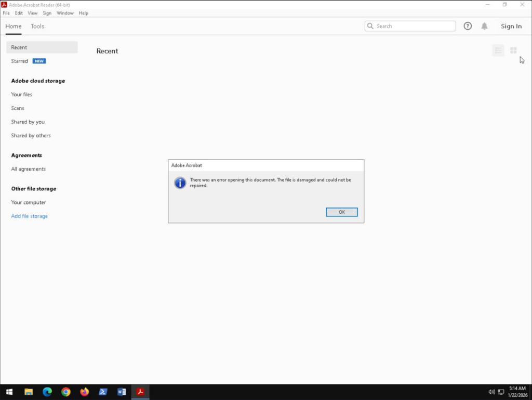Open the File menu
This screenshot has width=532, height=400.
coord(6,13)
